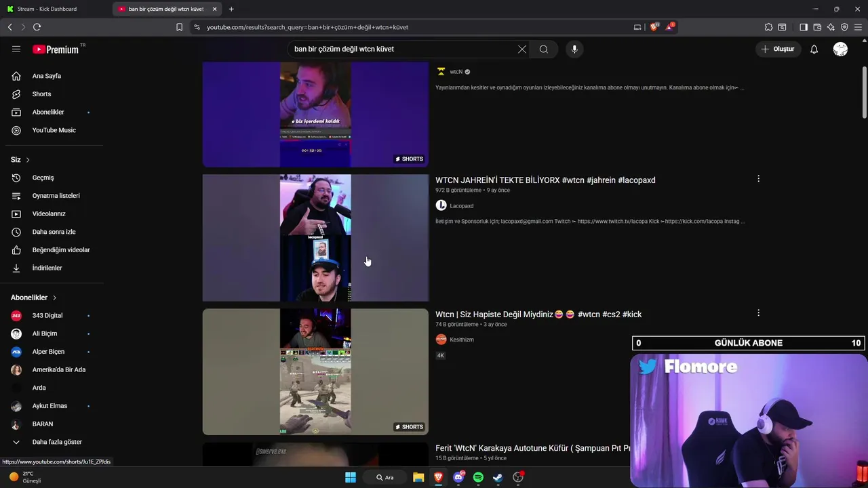Image resolution: width=868 pixels, height=488 pixels.
Task: Open the Kesithizm channel avatar
Action: 441,340
